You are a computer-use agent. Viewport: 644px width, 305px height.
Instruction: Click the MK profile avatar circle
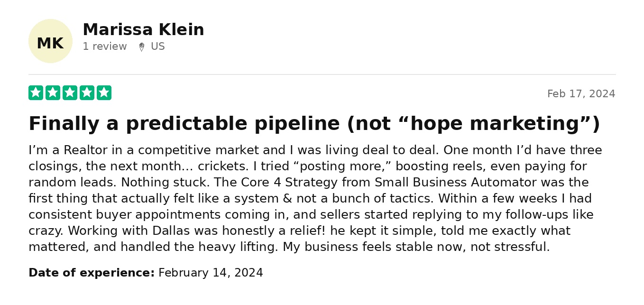(50, 41)
